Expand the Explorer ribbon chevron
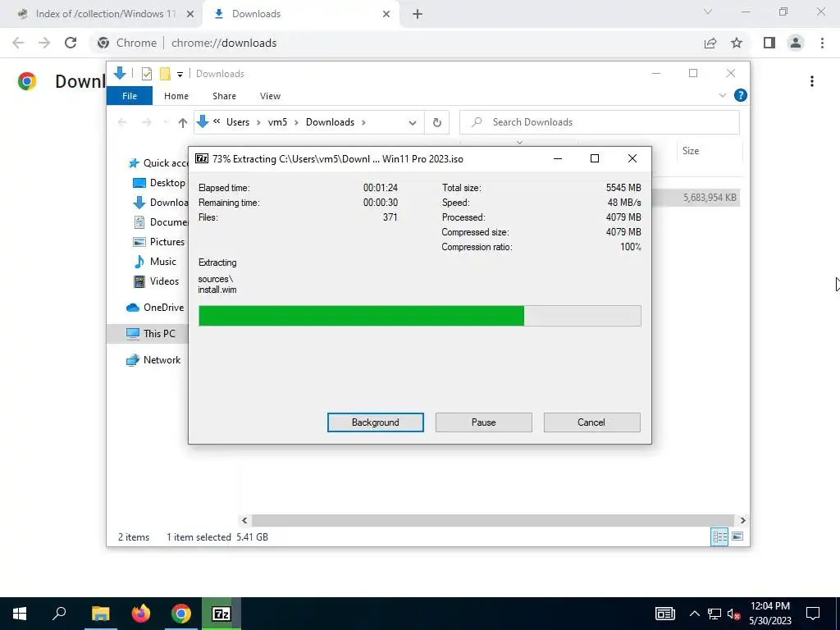Image resolution: width=840 pixels, height=630 pixels. [x=722, y=95]
